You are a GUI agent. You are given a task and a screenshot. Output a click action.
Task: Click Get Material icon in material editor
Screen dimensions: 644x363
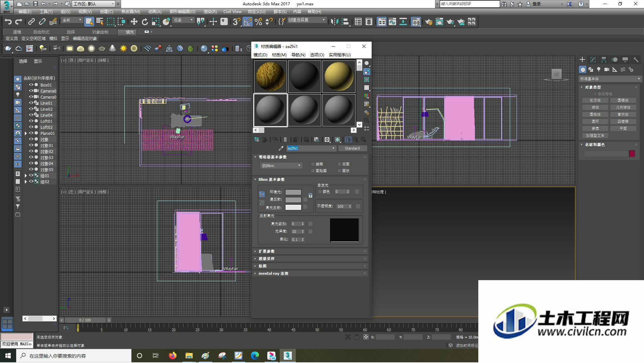pos(257,140)
